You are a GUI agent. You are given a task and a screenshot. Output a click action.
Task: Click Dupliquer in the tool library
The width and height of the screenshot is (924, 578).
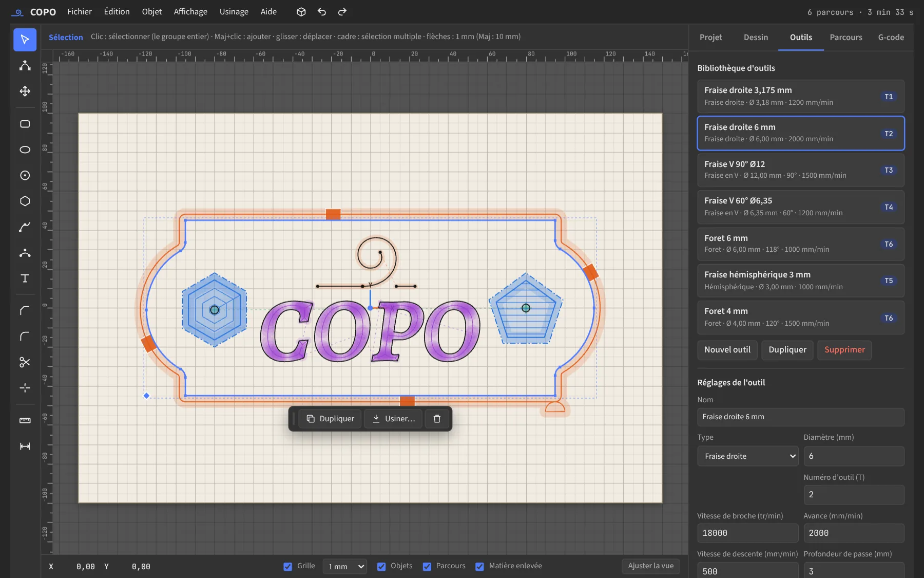pos(787,350)
